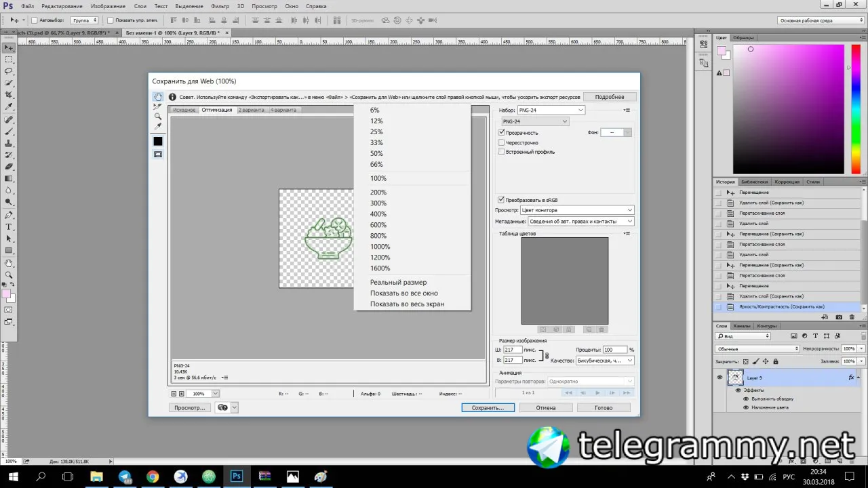Hide Layer 9 with its eye icon
Screen dimensions: 868x488
[x=720, y=378]
